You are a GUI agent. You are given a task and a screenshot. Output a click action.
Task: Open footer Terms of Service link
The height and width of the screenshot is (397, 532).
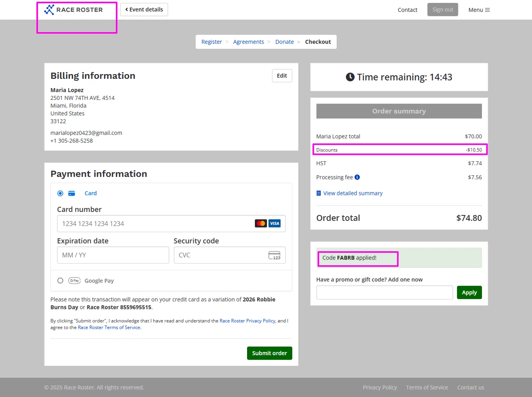pyautogui.click(x=427, y=387)
